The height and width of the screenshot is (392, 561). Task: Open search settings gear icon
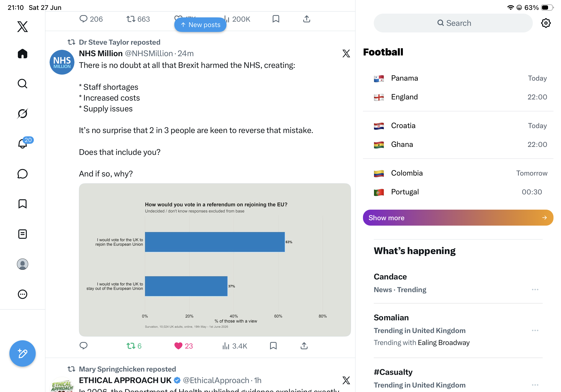545,23
